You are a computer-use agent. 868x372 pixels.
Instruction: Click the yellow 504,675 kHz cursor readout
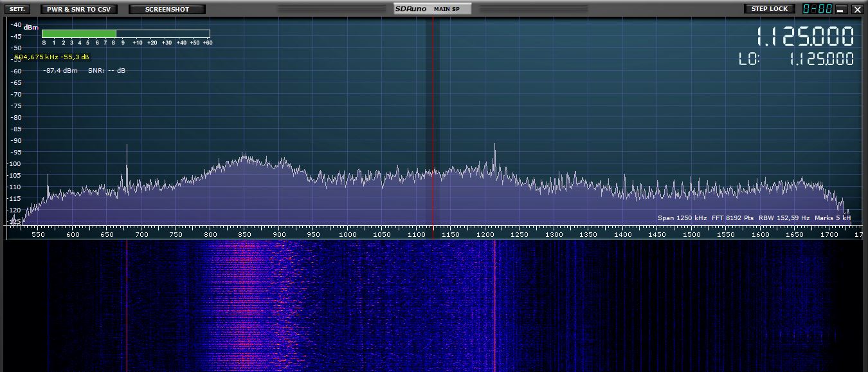(x=51, y=57)
